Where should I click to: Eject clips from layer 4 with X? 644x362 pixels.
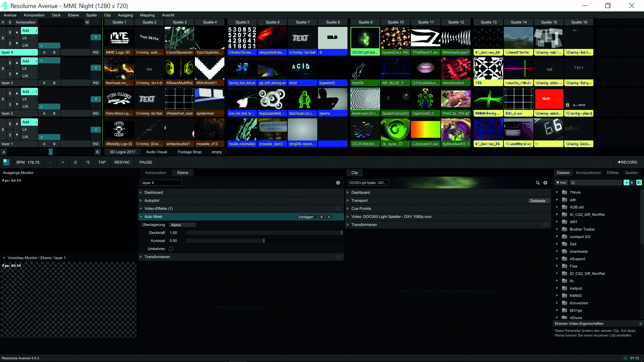click(x=3, y=38)
